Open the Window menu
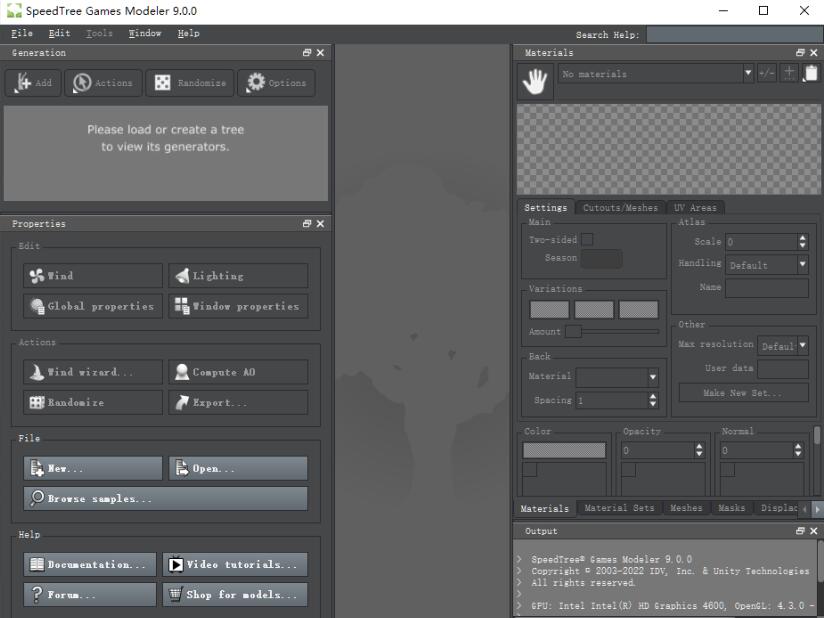824x618 pixels. pyautogui.click(x=145, y=33)
